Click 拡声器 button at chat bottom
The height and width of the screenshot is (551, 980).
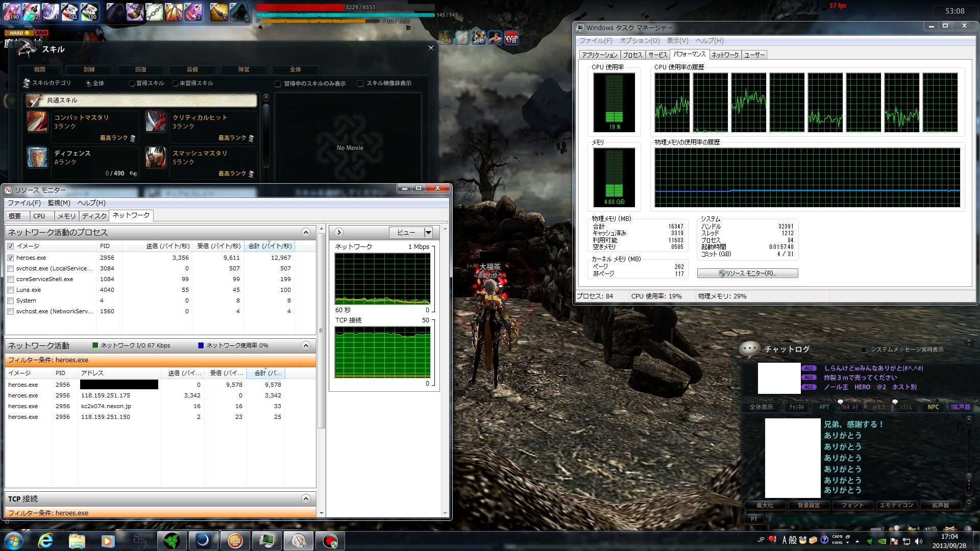click(940, 505)
